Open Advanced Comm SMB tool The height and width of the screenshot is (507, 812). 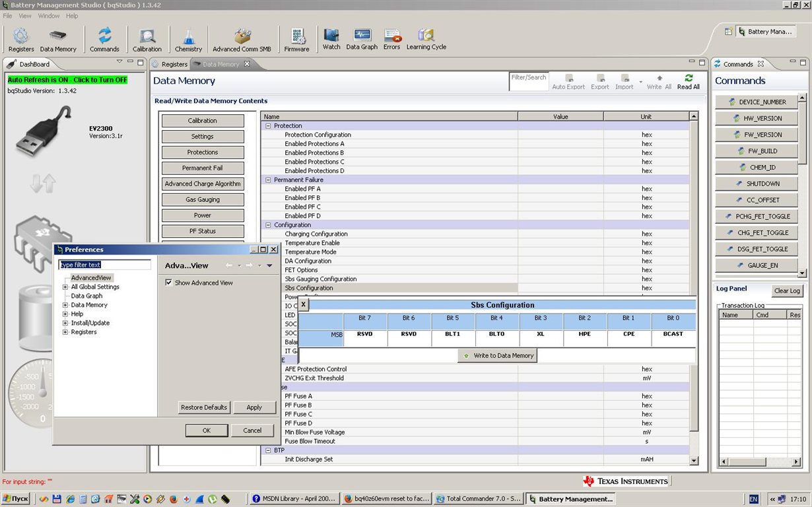coord(242,40)
